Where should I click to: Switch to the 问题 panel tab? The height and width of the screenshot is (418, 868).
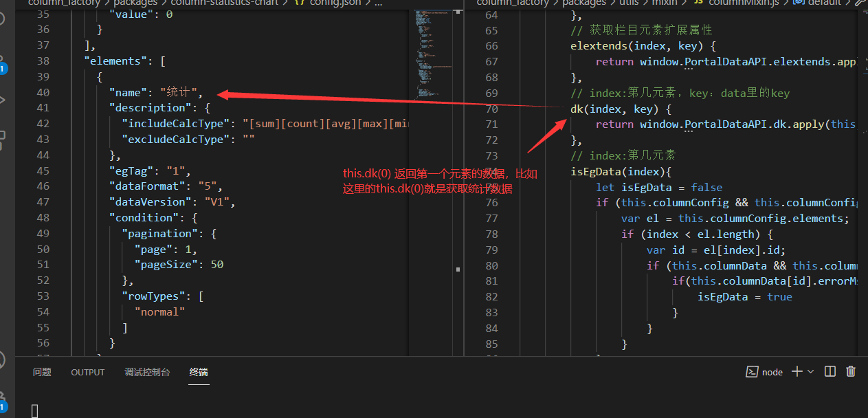point(42,372)
